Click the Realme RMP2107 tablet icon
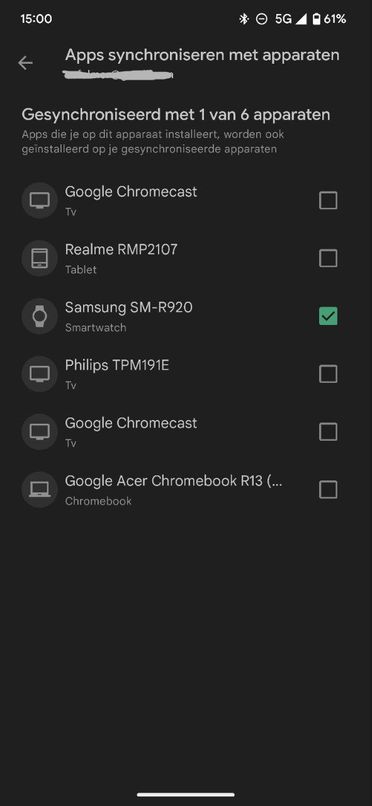This screenshot has width=372, height=806. [x=40, y=258]
